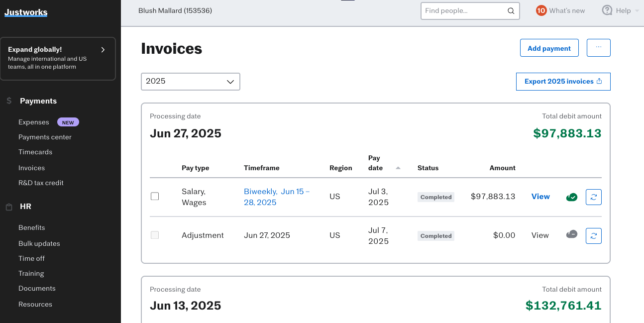Check the Salary, Wages invoice checkbox

pyautogui.click(x=155, y=197)
